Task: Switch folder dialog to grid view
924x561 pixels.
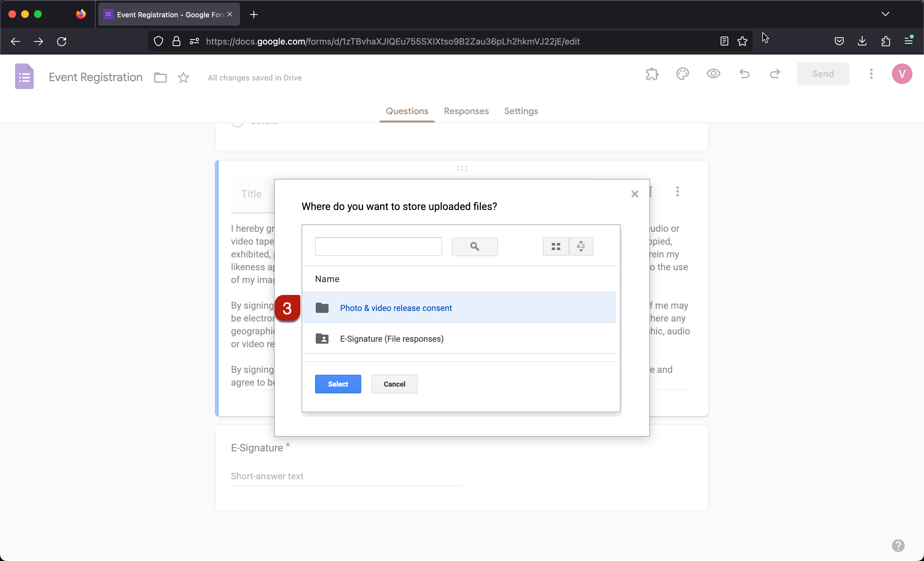Action: tap(555, 247)
